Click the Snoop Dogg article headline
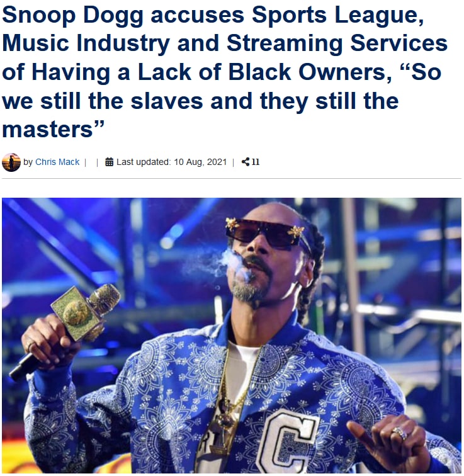This screenshot has height=476, width=464. click(x=225, y=72)
